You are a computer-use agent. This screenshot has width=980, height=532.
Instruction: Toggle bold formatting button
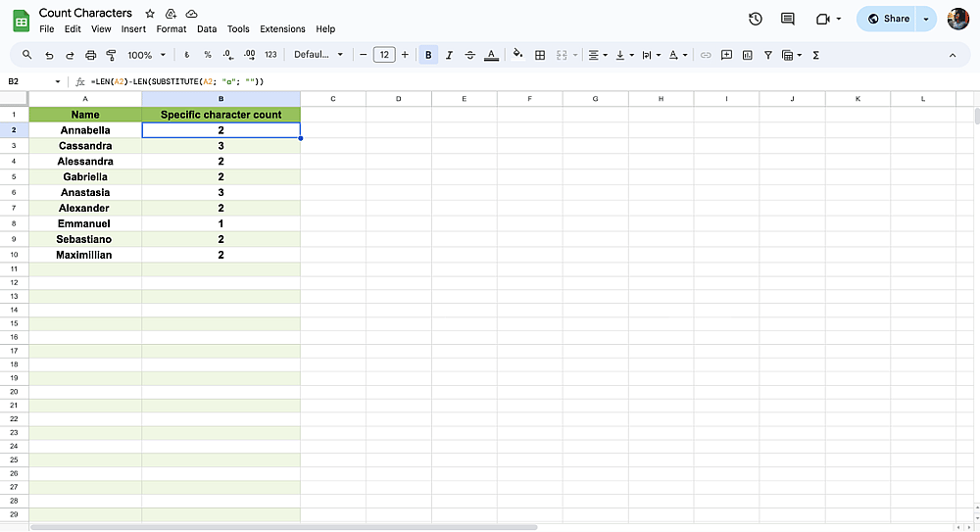click(428, 55)
